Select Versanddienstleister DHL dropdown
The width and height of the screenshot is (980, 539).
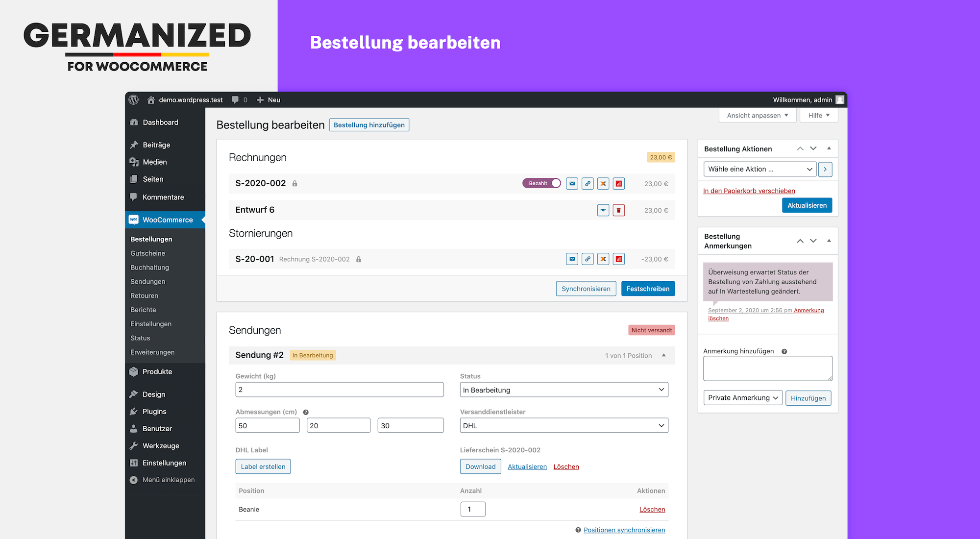(x=563, y=425)
